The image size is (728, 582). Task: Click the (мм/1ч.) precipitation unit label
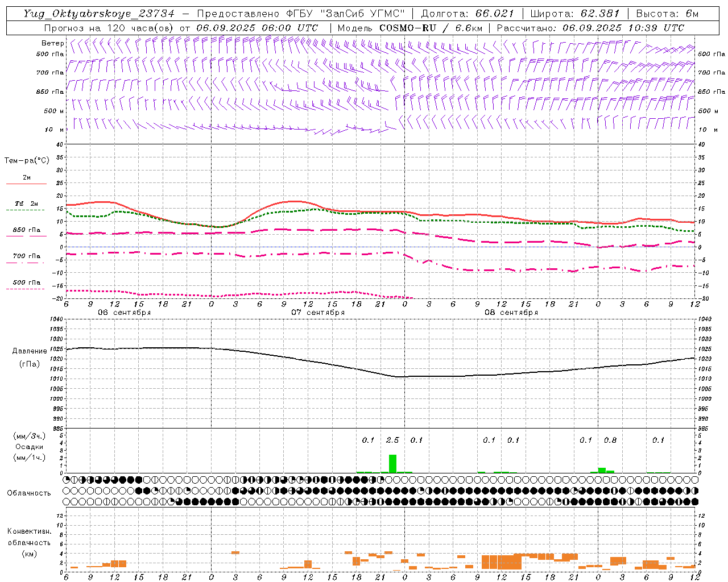(x=28, y=458)
